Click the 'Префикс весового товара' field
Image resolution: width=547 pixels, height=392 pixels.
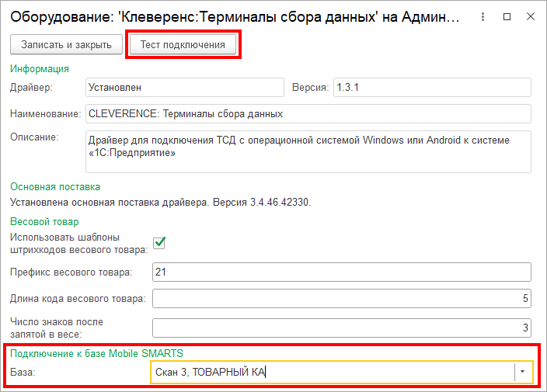click(x=342, y=272)
